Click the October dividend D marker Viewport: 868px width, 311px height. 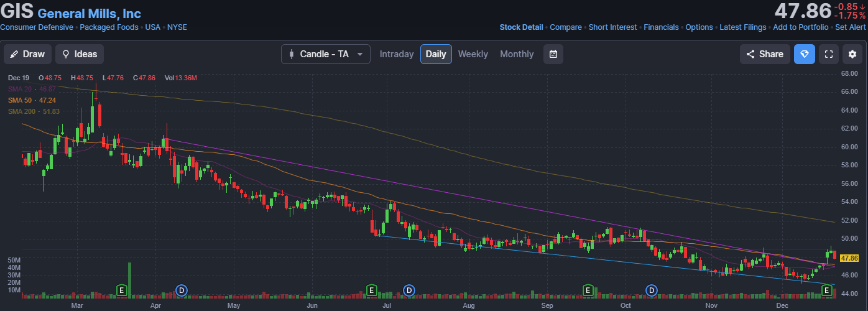click(x=652, y=290)
